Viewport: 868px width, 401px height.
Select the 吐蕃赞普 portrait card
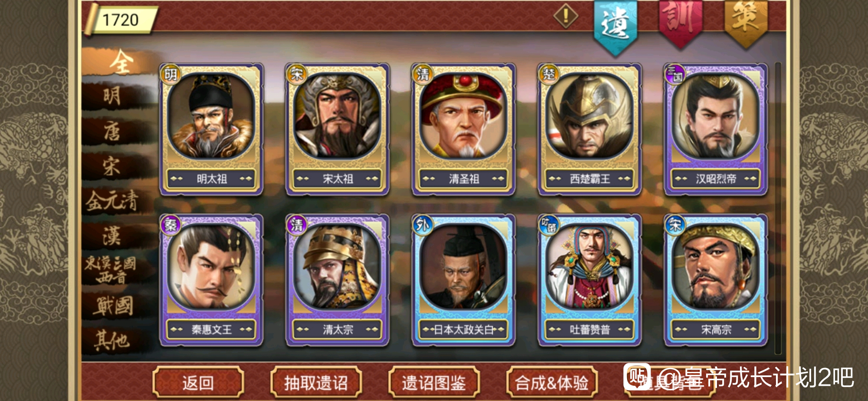coord(589,280)
